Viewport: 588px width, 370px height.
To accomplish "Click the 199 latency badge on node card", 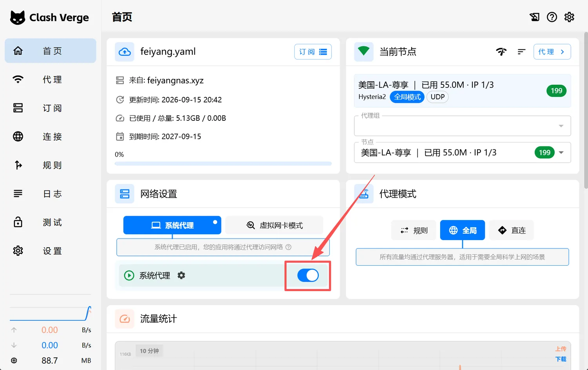I will pos(556,91).
